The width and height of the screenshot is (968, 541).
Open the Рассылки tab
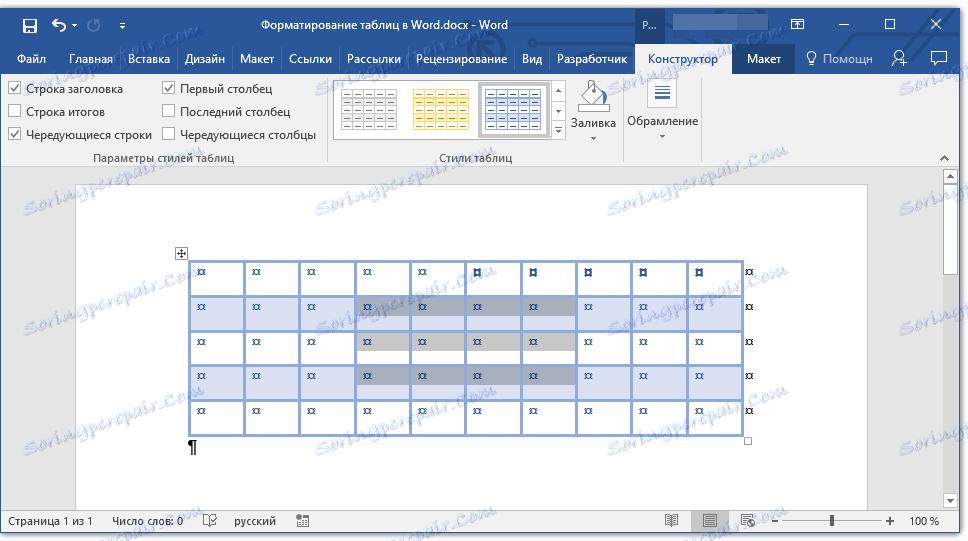click(x=373, y=59)
